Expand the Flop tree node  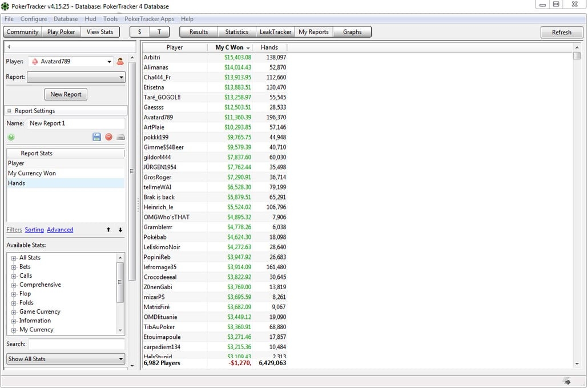(14, 294)
